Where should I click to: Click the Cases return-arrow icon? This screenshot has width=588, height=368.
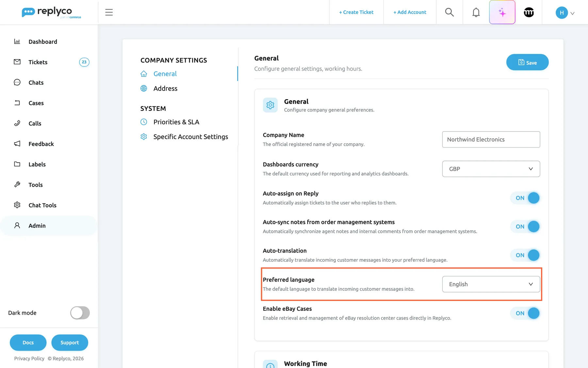17,103
